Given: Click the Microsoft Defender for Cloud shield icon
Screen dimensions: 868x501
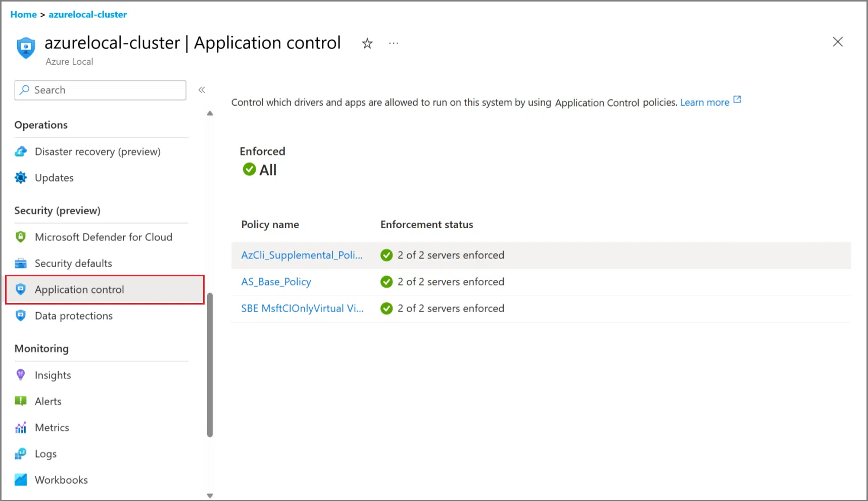Looking at the screenshot, I should click(x=21, y=237).
